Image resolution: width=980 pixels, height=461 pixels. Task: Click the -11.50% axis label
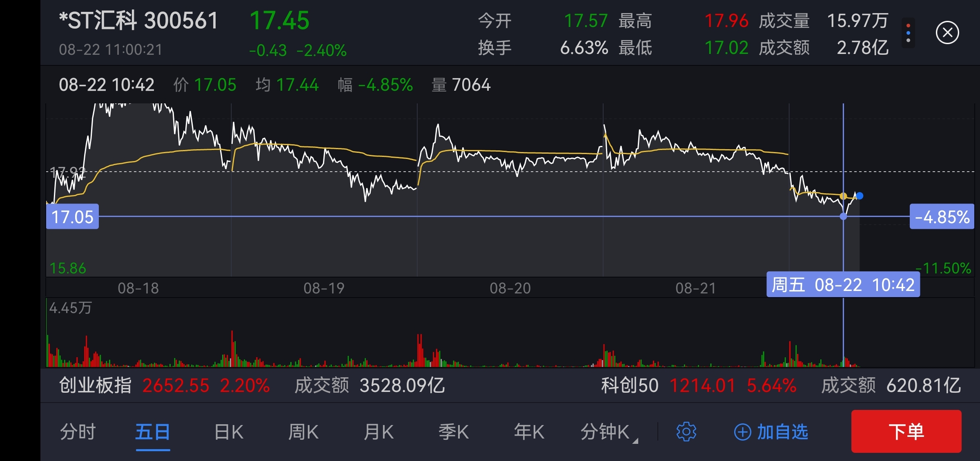[x=943, y=268]
